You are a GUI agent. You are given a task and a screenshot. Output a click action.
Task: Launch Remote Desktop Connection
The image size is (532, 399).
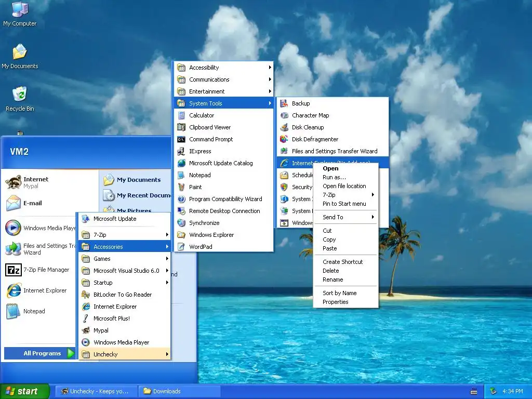[223, 211]
